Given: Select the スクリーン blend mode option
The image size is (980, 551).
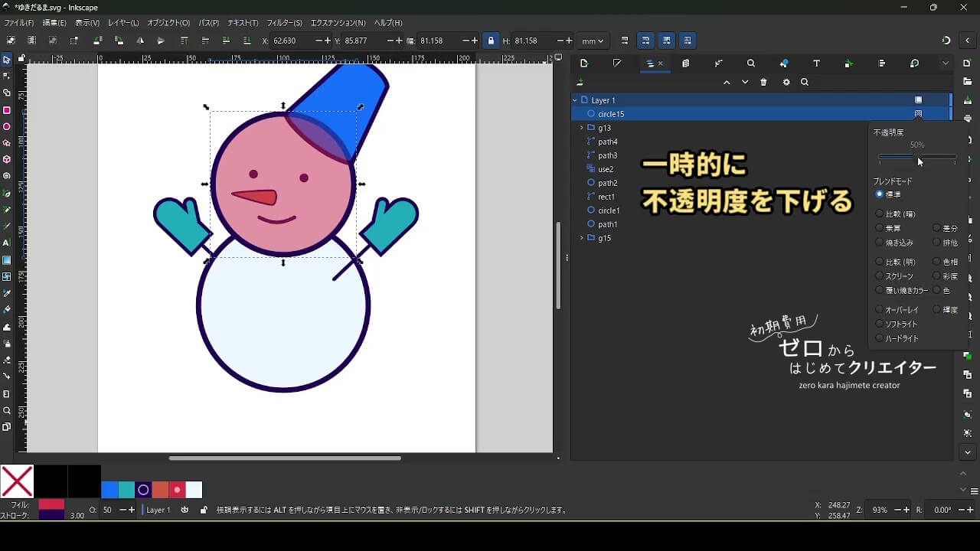Looking at the screenshot, I should pos(880,276).
